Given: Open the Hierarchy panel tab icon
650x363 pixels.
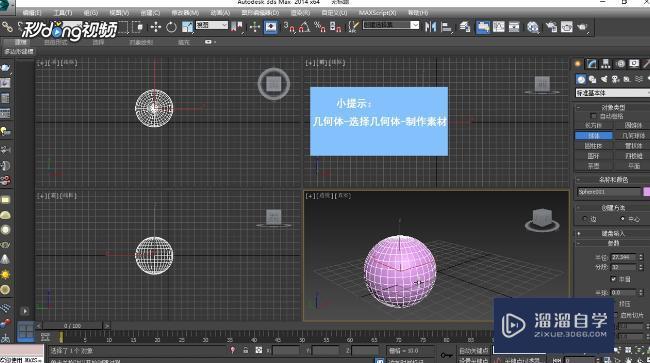Looking at the screenshot, I should tap(606, 64).
